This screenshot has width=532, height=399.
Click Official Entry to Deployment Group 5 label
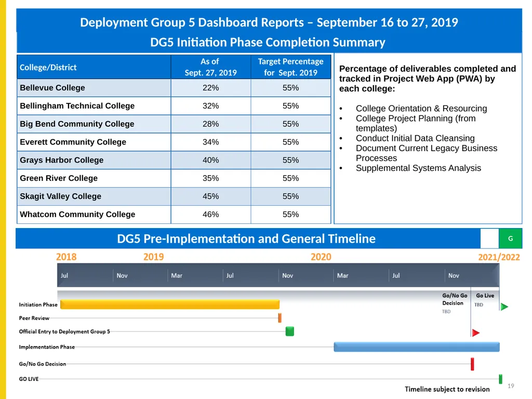64,331
